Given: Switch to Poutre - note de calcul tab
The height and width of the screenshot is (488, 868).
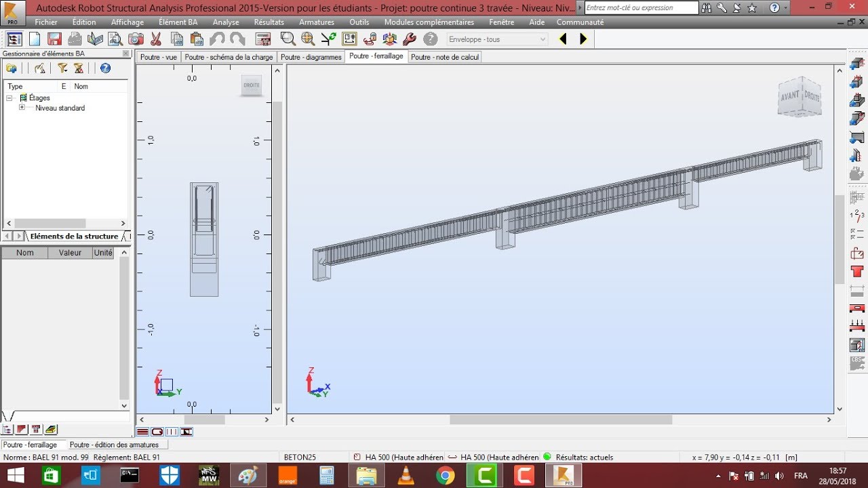Looking at the screenshot, I should tap(445, 57).
